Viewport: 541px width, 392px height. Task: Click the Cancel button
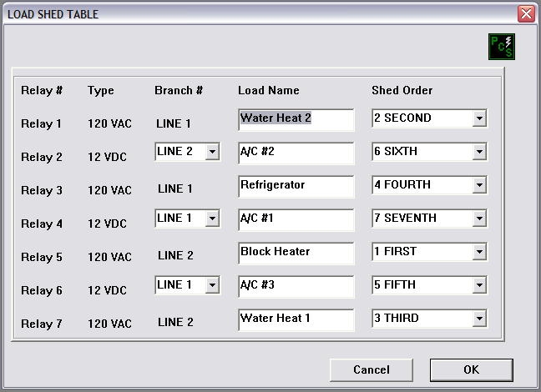pyautogui.click(x=372, y=370)
